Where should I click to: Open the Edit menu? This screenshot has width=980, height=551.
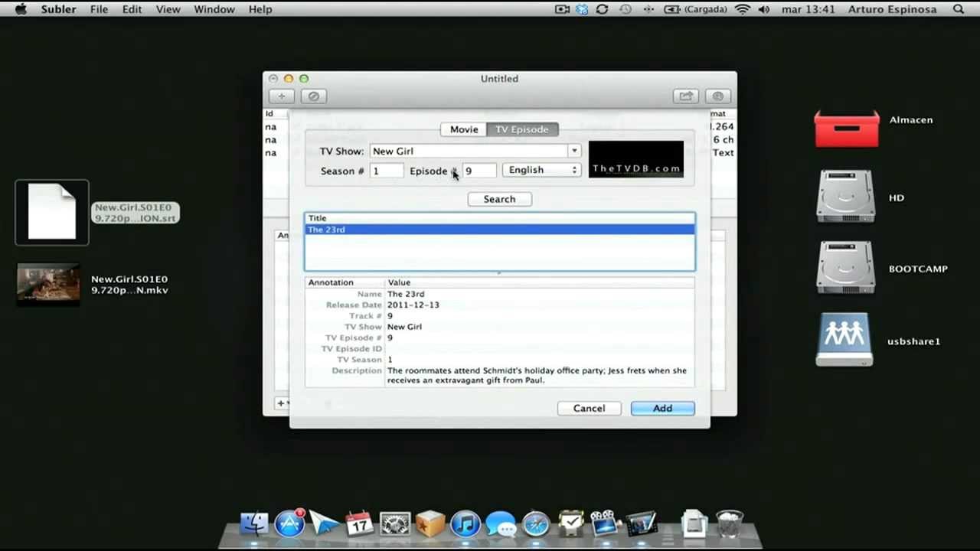(x=132, y=9)
